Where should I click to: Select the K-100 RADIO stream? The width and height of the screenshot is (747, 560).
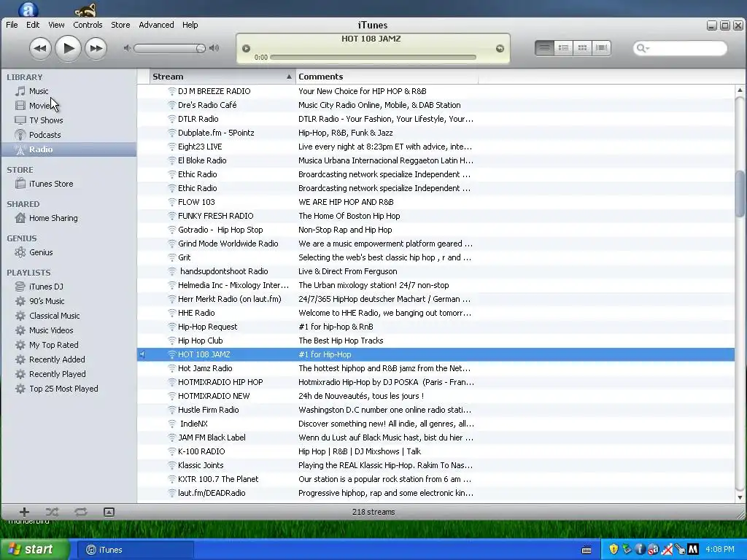(436, 451)
